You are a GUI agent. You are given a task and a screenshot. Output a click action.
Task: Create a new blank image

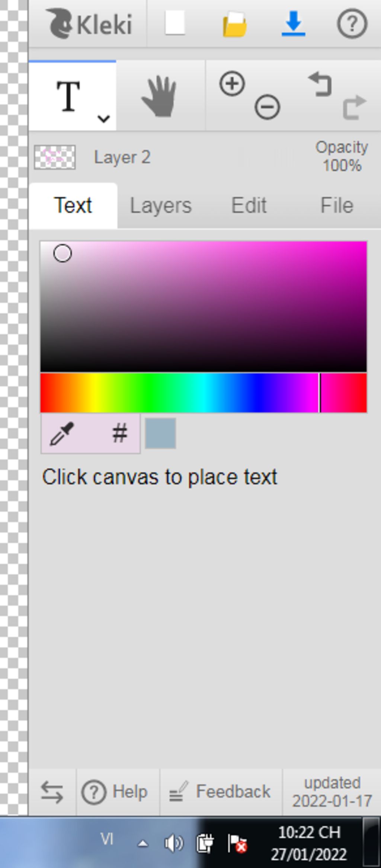[x=175, y=23]
